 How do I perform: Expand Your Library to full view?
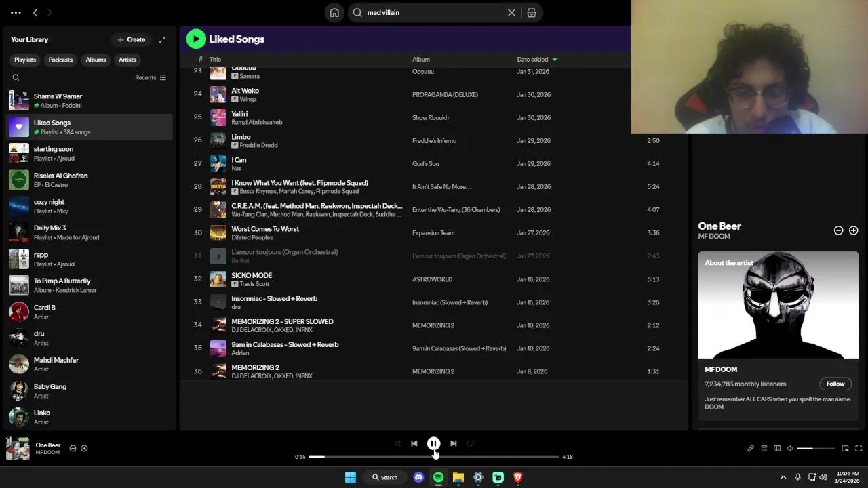click(162, 39)
